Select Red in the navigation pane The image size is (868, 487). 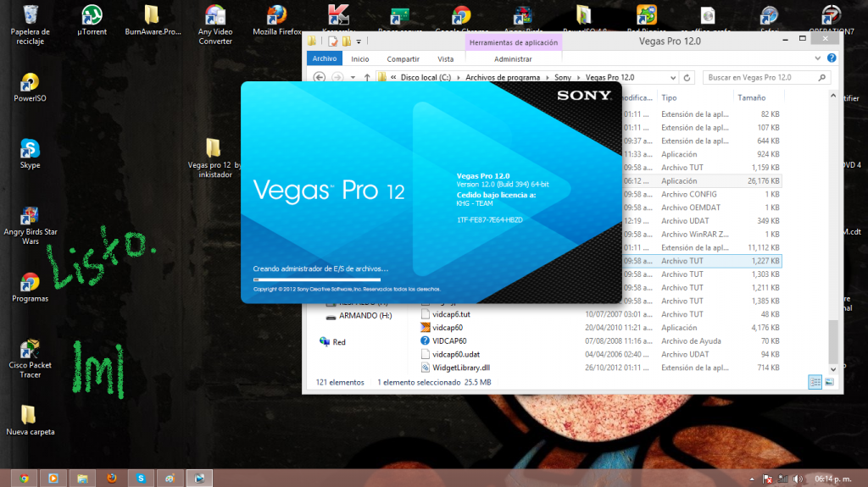click(x=332, y=342)
